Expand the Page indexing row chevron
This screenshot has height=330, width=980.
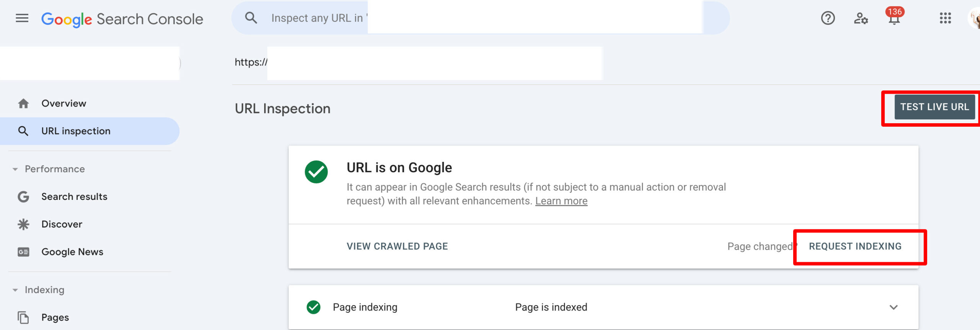pyautogui.click(x=893, y=307)
